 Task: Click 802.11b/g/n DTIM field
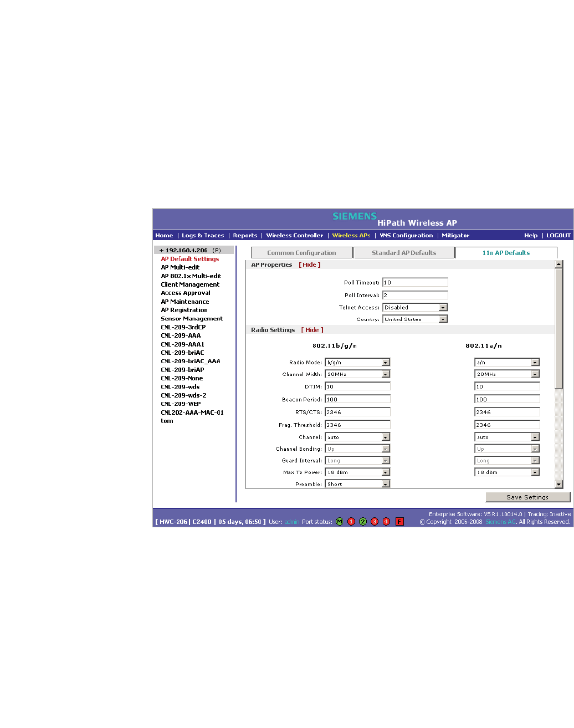[x=357, y=386]
